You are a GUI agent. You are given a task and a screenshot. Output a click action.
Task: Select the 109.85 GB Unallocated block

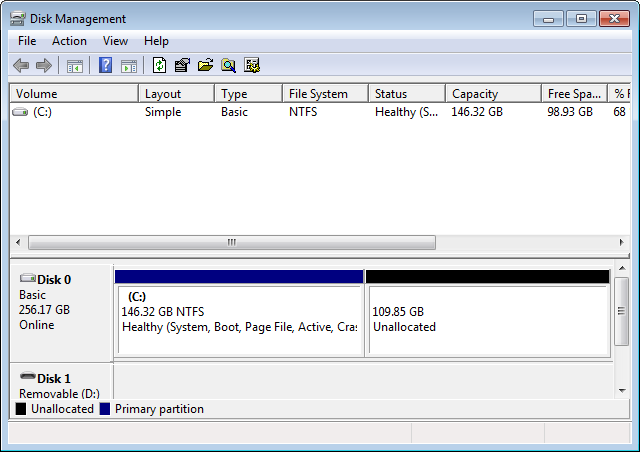pos(488,314)
